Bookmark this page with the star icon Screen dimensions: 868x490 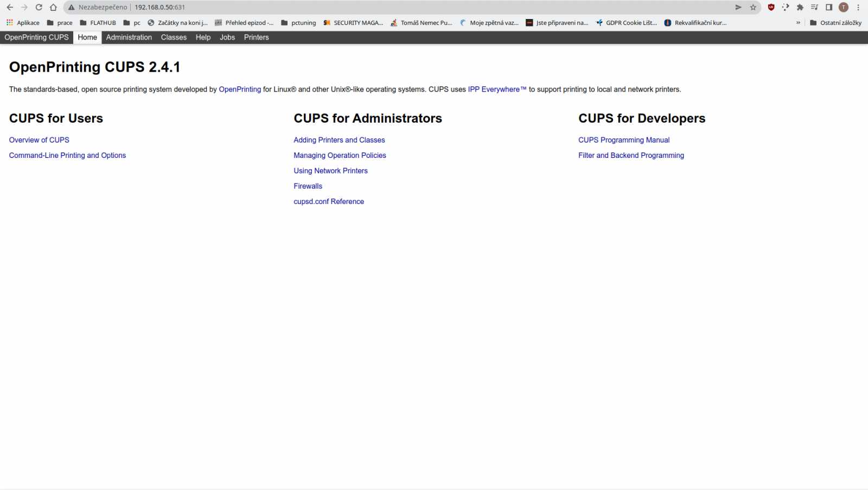tap(753, 7)
